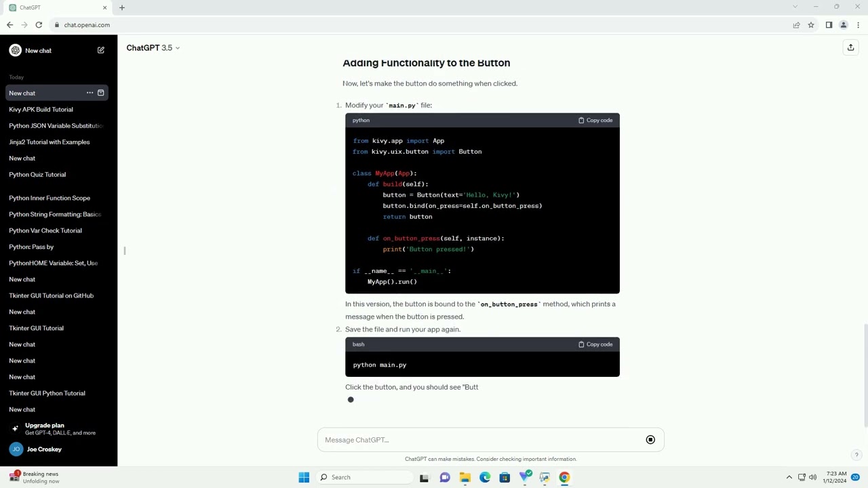868x488 pixels.
Task: Open Google Chrome taskbar icon
Action: pyautogui.click(x=564, y=477)
